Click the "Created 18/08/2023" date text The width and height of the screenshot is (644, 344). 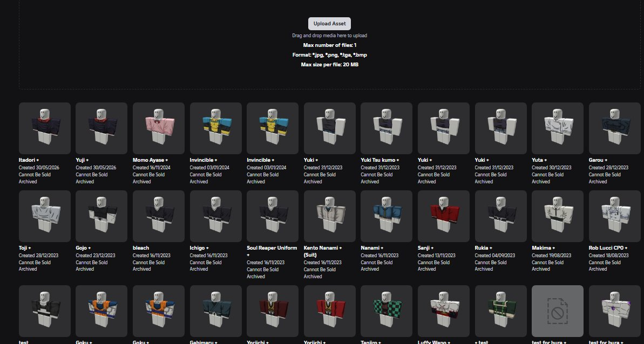click(x=608, y=256)
